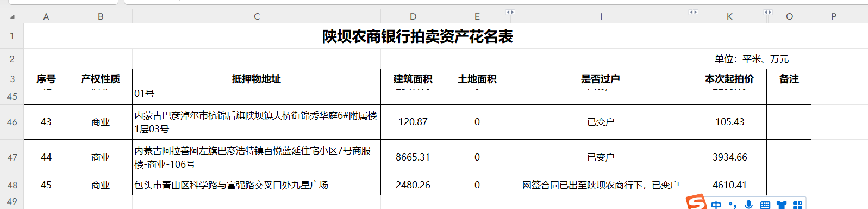Open the Sogou skin shirt icon
The width and height of the screenshot is (868, 209).
tap(782, 205)
